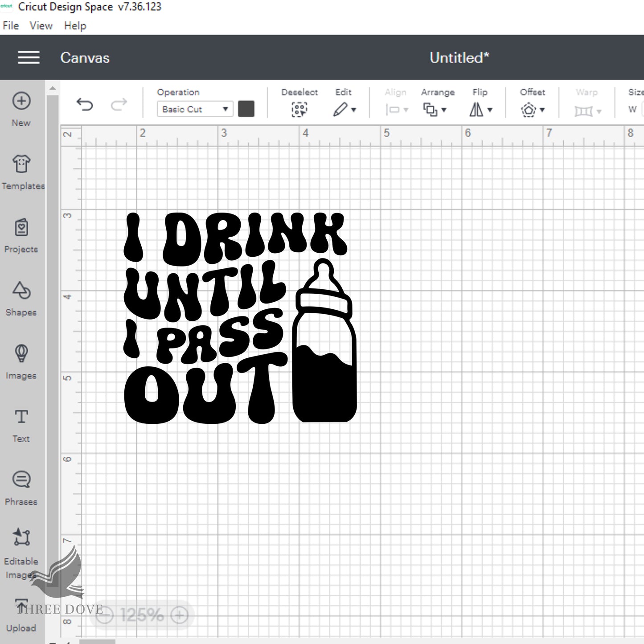Open the Phrases panel
Viewport: 644px width, 644px height.
point(21,488)
